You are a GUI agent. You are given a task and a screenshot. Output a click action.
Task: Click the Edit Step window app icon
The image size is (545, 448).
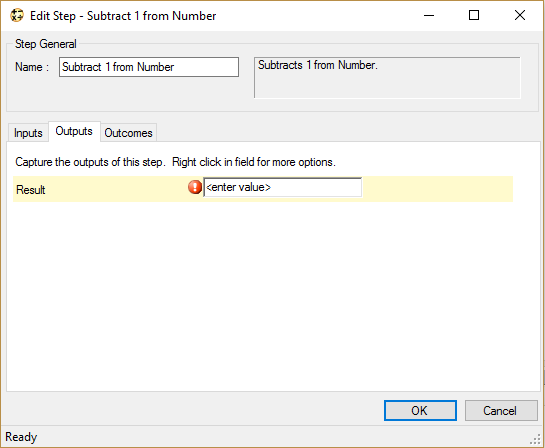click(x=17, y=16)
